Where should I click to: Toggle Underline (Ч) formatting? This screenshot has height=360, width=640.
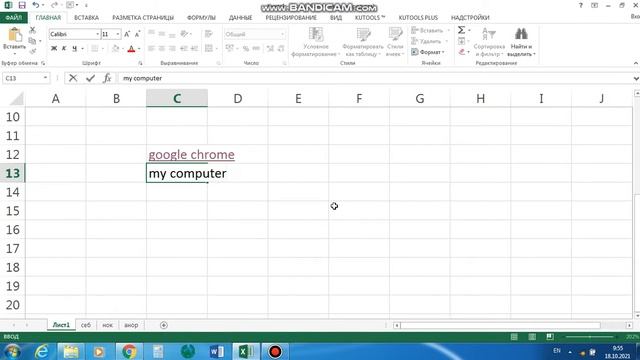tap(74, 49)
